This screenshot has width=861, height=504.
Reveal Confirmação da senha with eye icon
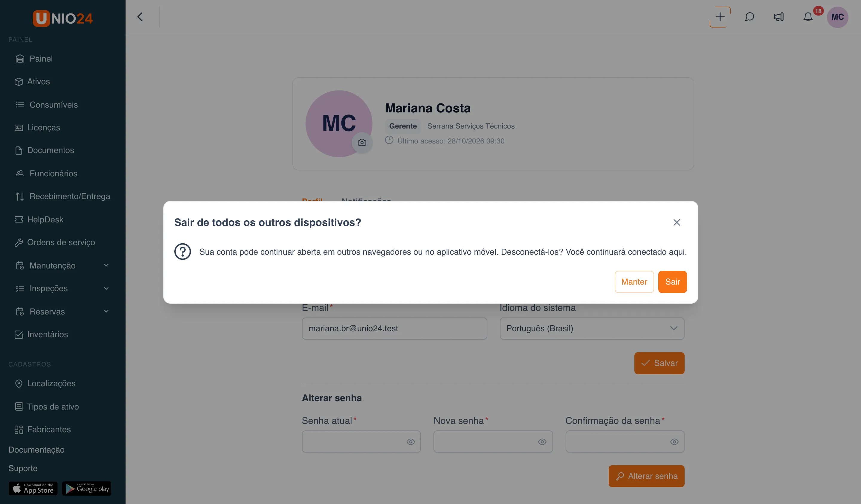674,442
